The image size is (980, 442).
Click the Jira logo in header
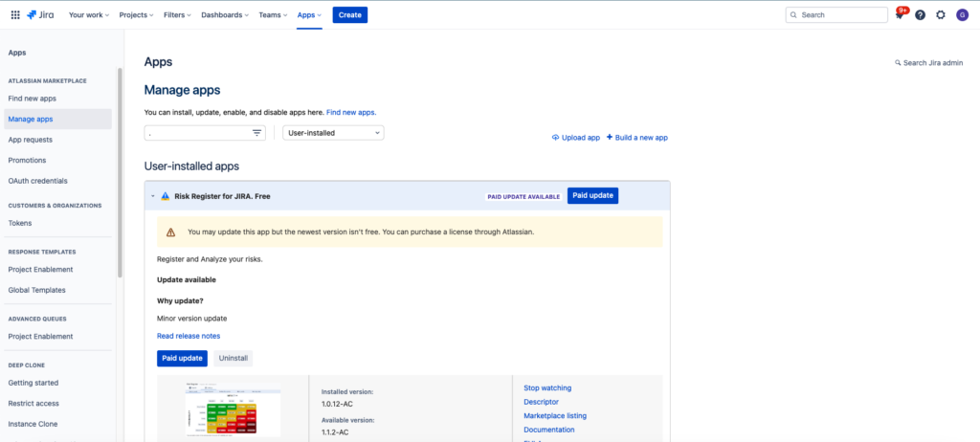[x=40, y=15]
